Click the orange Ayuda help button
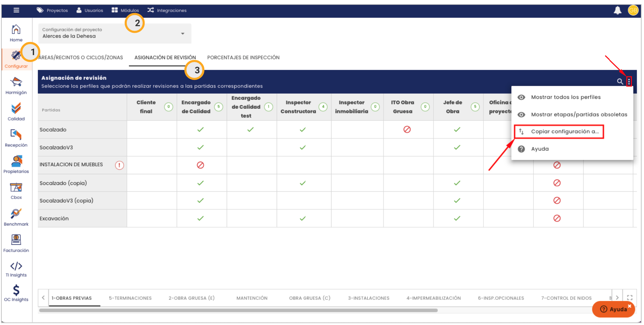Image resolution: width=644 pixels, height=325 pixels. click(613, 309)
